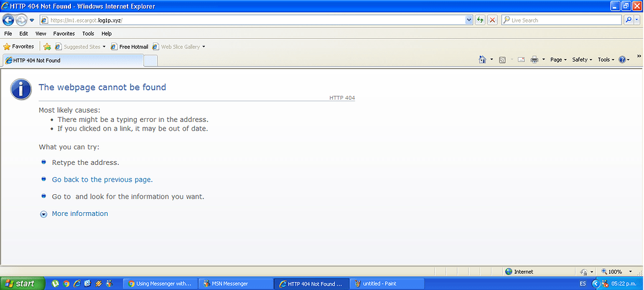Click the Read Mail envelope icon
The height and width of the screenshot is (290, 644).
click(521, 60)
